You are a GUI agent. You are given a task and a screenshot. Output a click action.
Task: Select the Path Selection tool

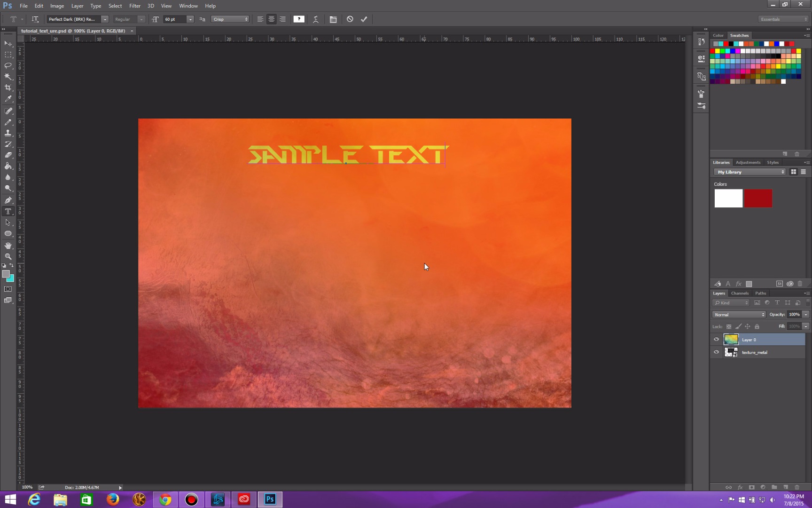(x=8, y=222)
